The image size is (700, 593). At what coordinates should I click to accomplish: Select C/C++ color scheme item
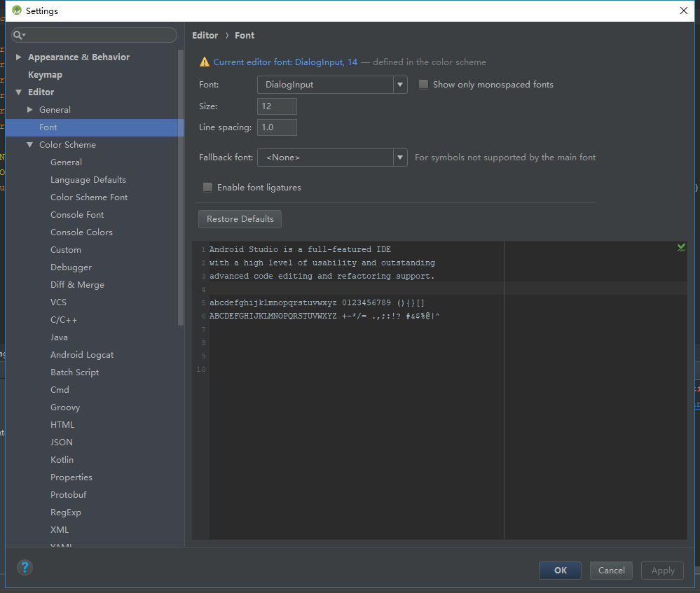(64, 319)
